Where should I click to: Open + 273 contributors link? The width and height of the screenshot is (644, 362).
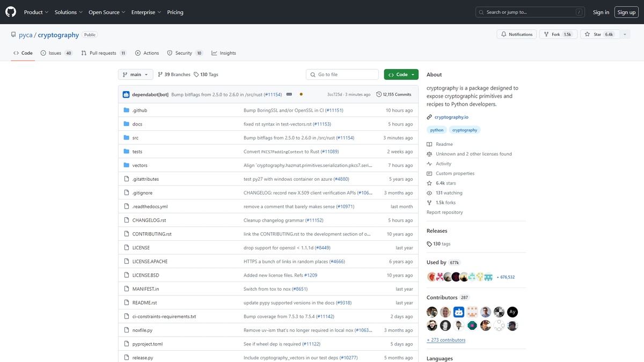pos(446,340)
